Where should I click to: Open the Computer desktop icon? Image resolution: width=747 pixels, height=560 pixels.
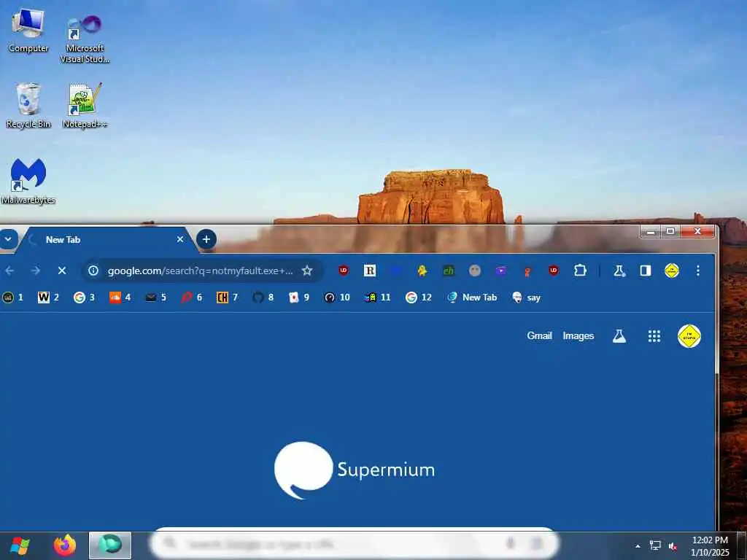(x=28, y=31)
